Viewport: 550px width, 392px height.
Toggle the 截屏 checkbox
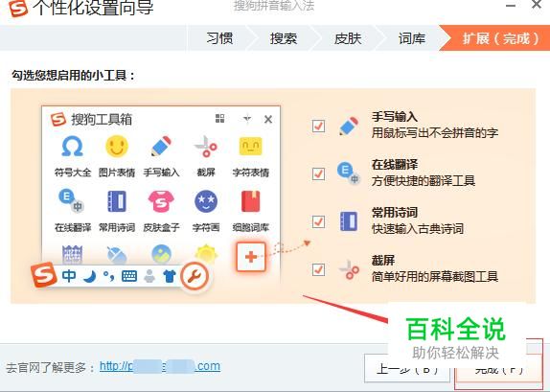(318, 270)
